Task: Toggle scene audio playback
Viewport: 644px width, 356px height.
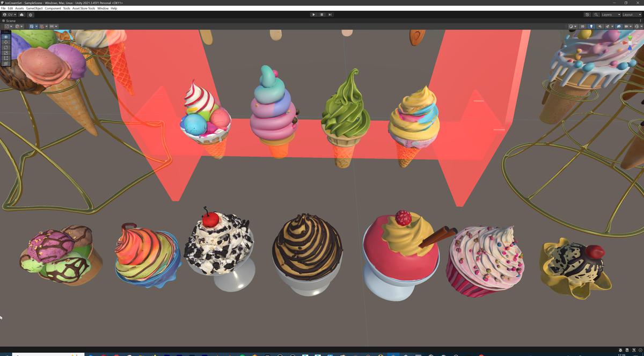Action: [x=600, y=26]
